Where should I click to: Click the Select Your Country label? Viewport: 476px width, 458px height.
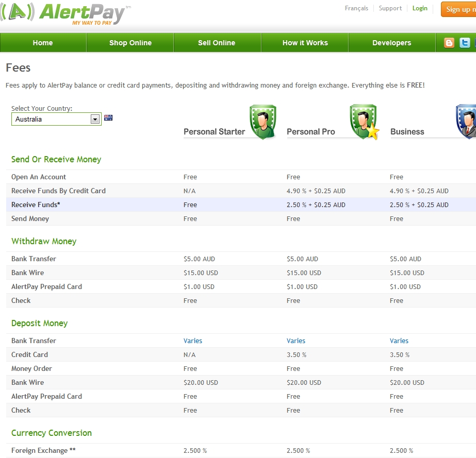[x=42, y=108]
